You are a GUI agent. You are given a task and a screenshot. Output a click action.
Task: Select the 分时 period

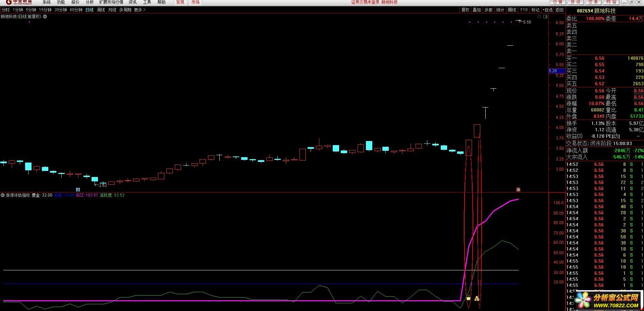(x=6, y=10)
